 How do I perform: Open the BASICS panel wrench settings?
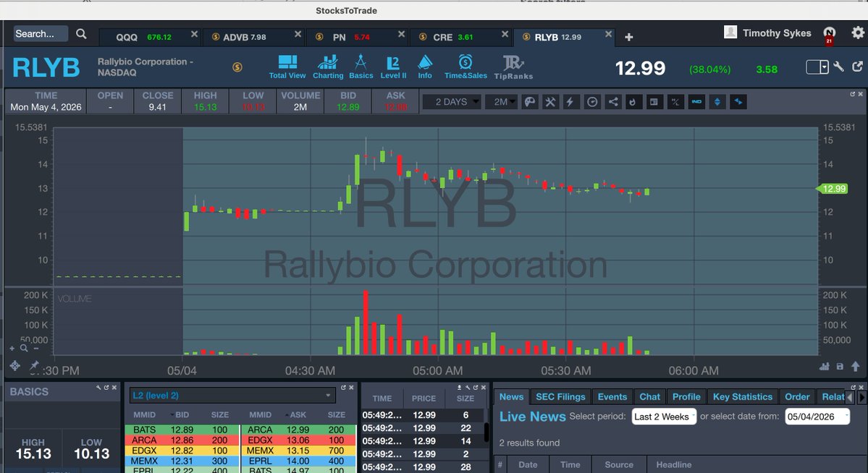coord(98,387)
